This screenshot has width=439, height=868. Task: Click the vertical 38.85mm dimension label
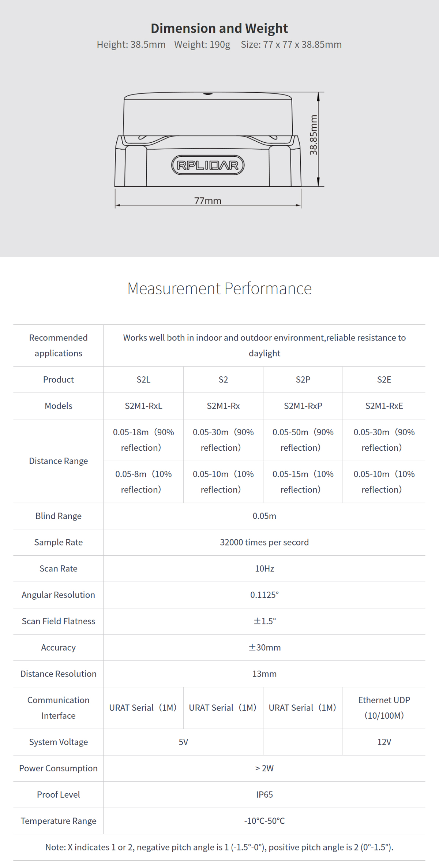click(x=314, y=135)
